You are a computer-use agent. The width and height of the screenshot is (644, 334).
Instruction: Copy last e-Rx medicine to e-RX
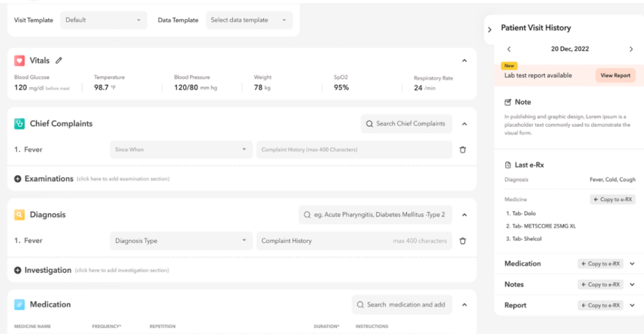pyautogui.click(x=612, y=199)
